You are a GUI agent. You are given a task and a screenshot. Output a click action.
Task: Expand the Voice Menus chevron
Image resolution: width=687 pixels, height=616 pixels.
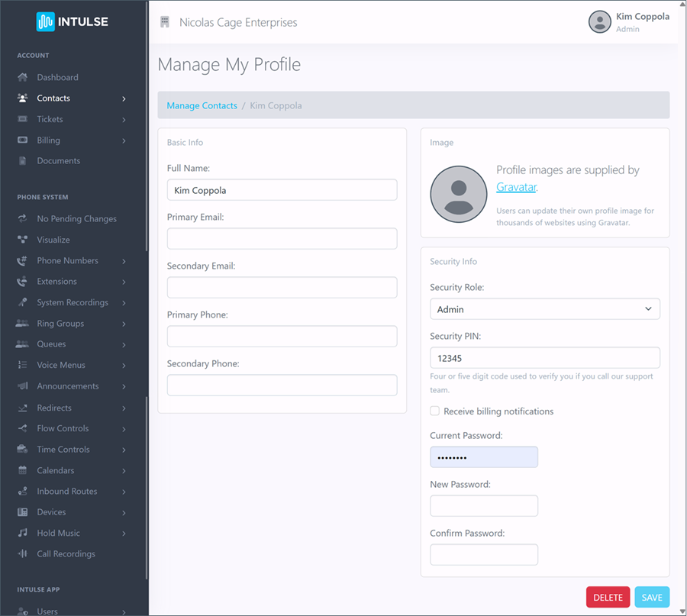(x=124, y=366)
